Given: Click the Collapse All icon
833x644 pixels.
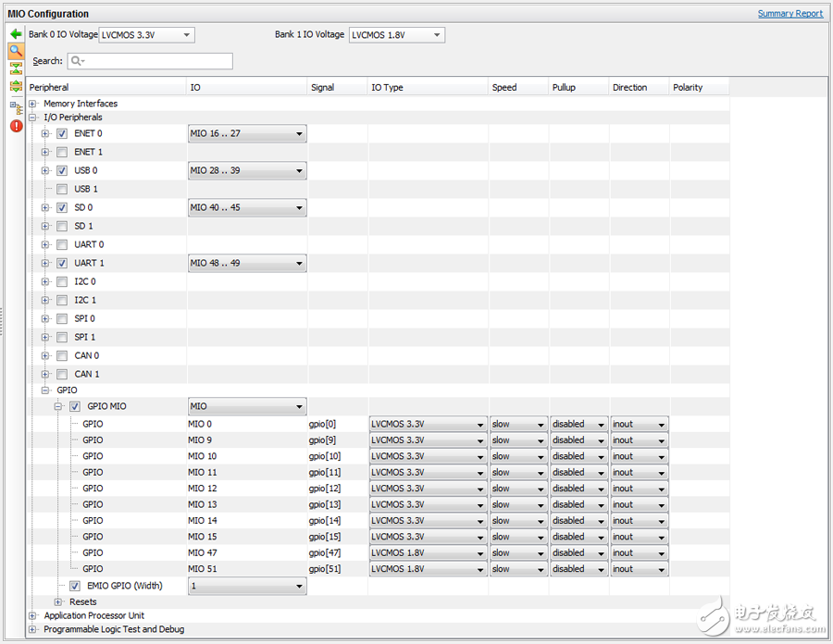Looking at the screenshot, I should coord(16,68).
